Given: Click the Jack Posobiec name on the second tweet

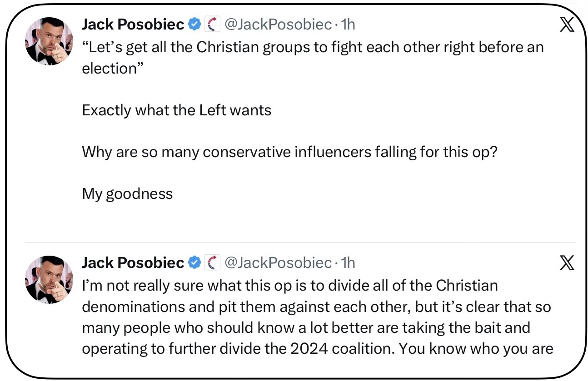Looking at the screenshot, I should [x=133, y=262].
